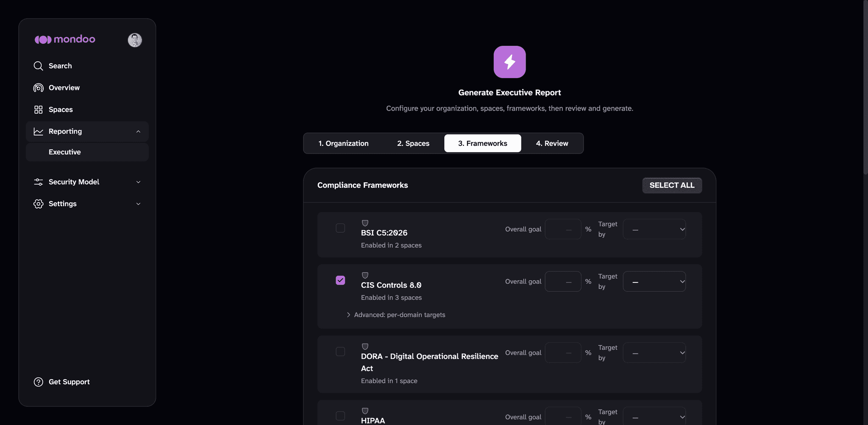The height and width of the screenshot is (425, 868).
Task: Expand Advanced: per-domain targets
Action: (x=396, y=315)
